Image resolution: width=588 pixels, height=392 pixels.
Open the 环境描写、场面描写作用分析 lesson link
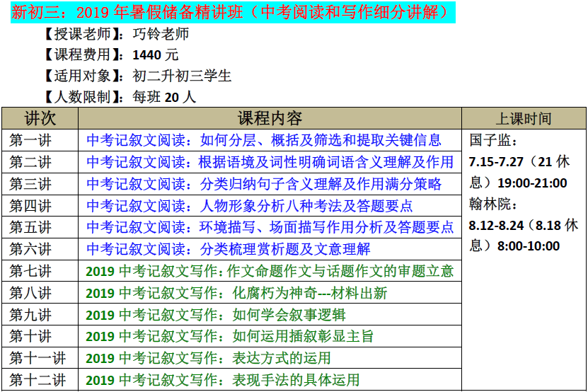[x=270, y=227]
